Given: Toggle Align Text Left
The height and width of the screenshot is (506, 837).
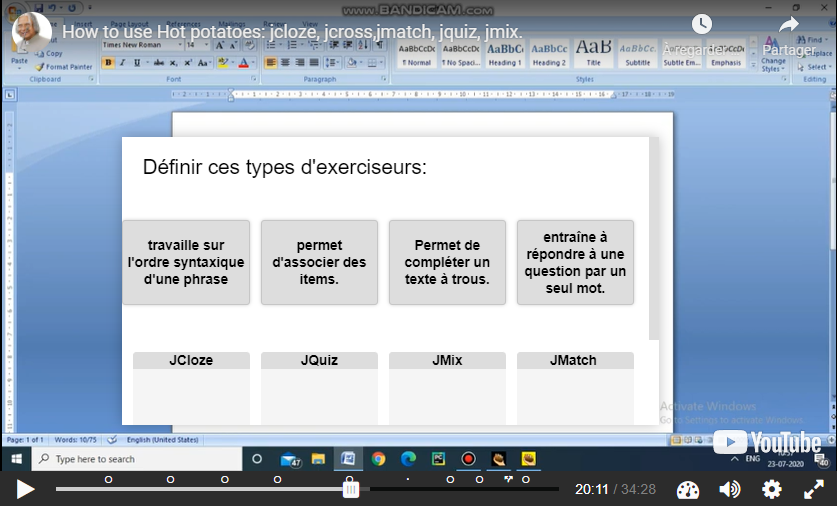Looking at the screenshot, I should tap(271, 63).
